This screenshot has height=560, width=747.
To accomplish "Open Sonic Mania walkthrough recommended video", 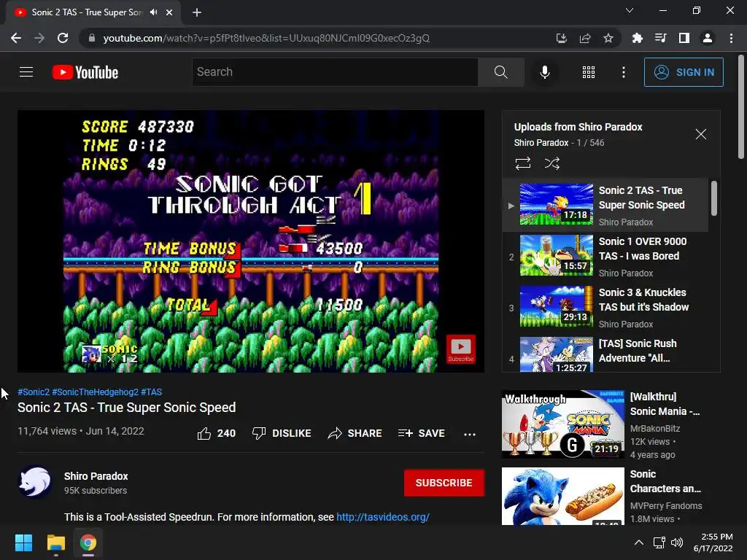I will (x=562, y=424).
